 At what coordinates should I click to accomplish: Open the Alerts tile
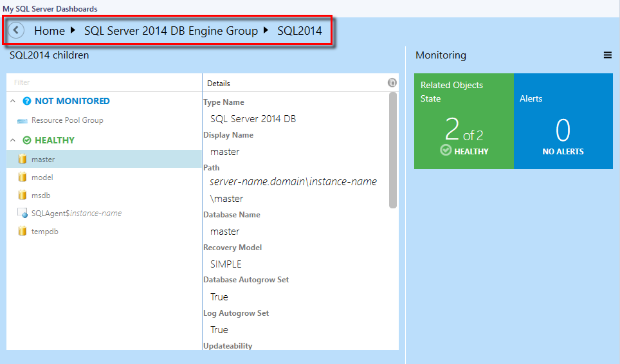click(563, 121)
